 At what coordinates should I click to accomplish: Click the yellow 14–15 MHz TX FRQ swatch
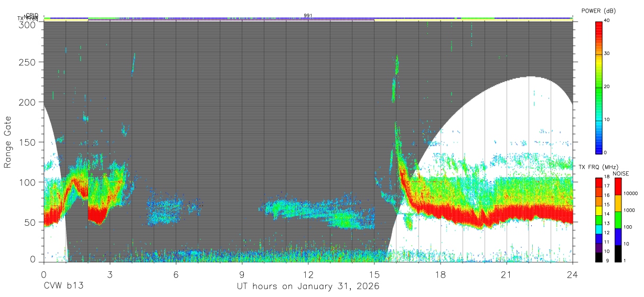598,210
